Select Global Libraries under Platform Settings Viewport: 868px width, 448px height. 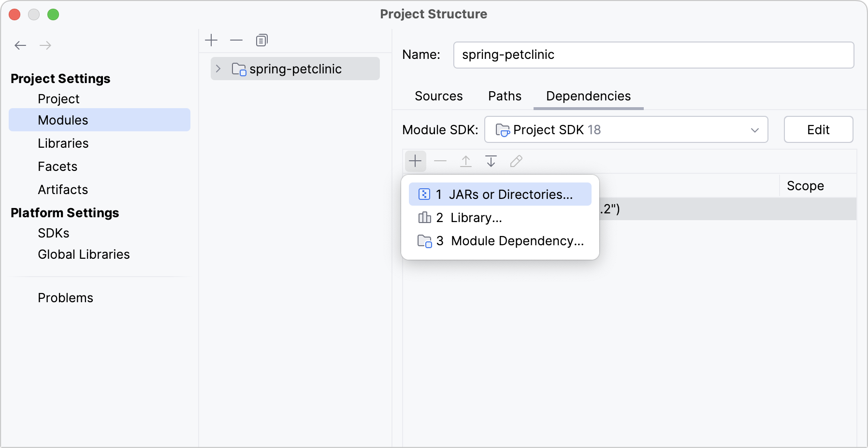pyautogui.click(x=84, y=254)
